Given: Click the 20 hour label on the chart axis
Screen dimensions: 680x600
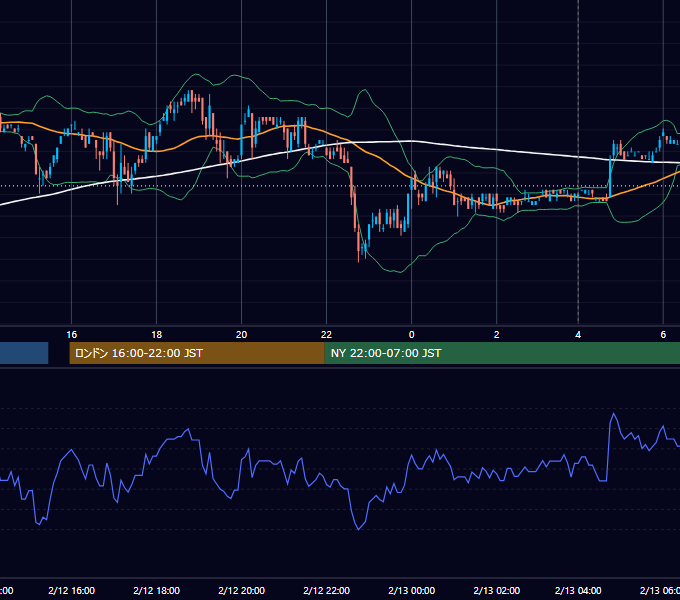Looking at the screenshot, I should click(242, 335).
